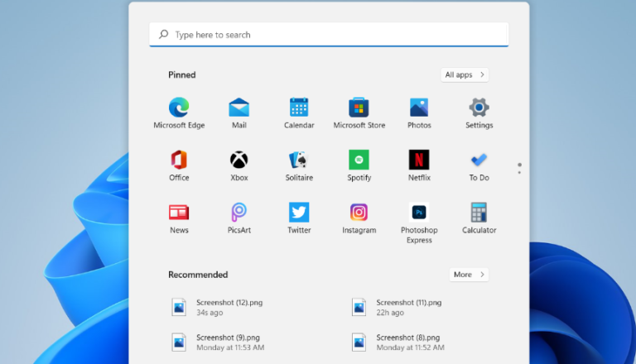Open Microsoft Store
The image size is (636, 364).
coord(359,113)
